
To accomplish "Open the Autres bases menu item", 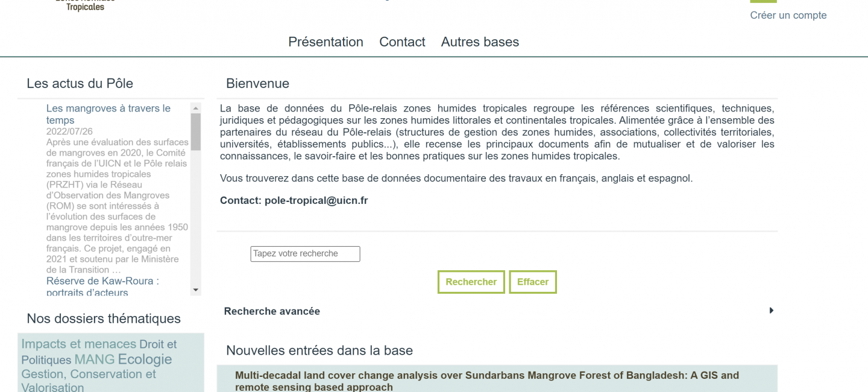I will coord(480,42).
